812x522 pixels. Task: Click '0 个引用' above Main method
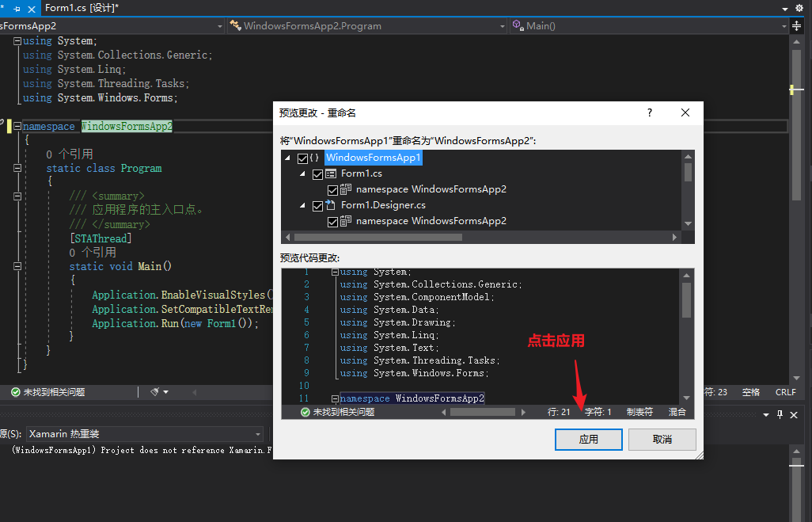(x=93, y=253)
